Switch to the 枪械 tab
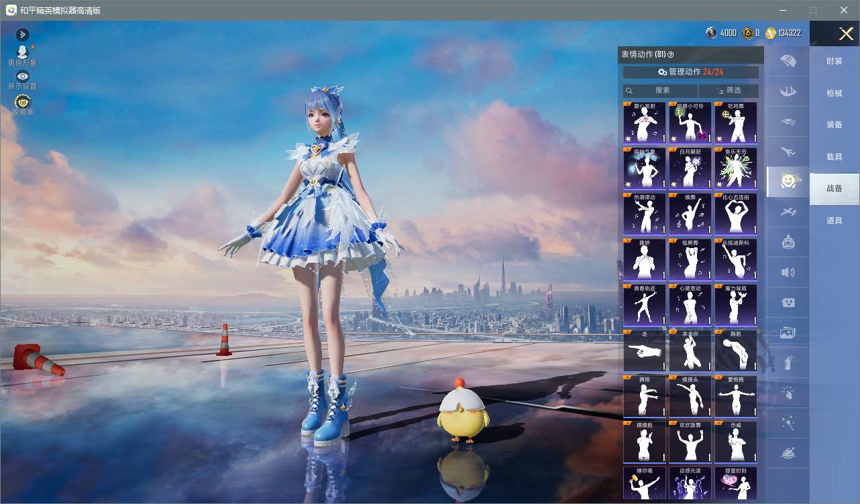Screen dimensions: 860x504 coord(835,93)
